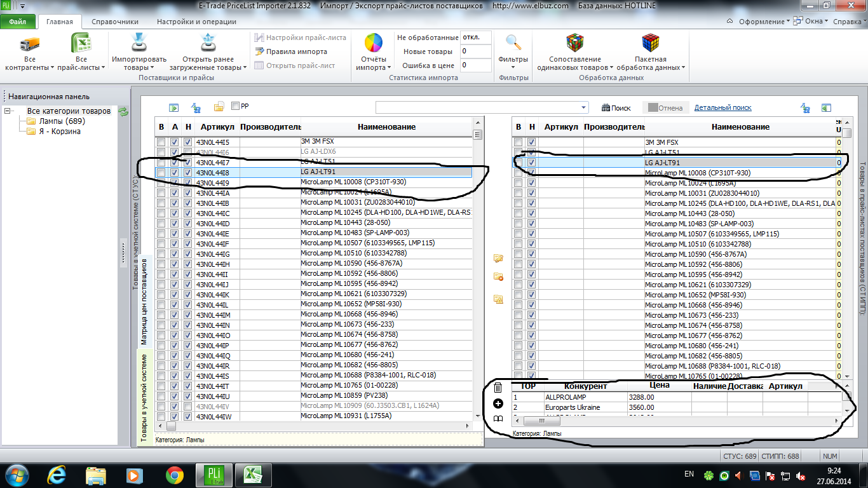
Task: Click the yellow folder icon next to PP checkbox
Action: (219, 107)
